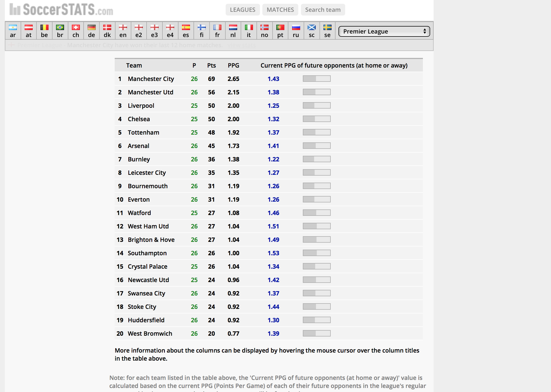Click the team name Arsenal
551x392 pixels.
point(139,146)
